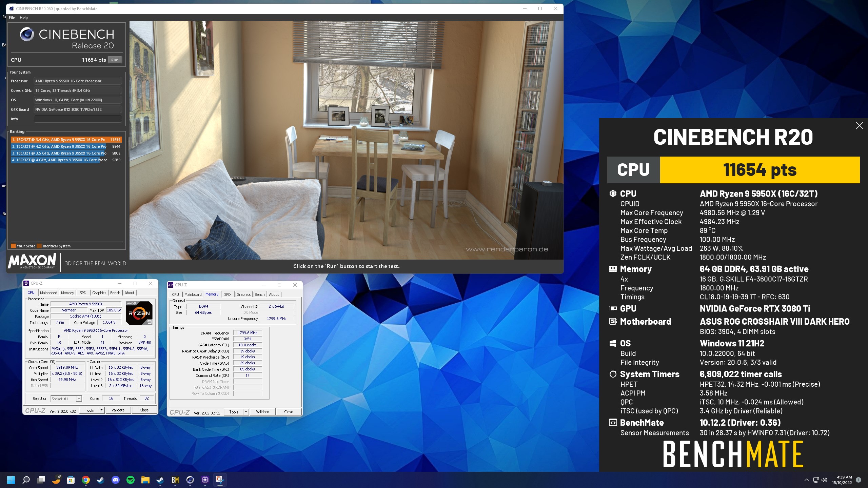Switch to Mainboard tab in CPU-Z processor window
The image size is (868, 488).
coord(48,293)
